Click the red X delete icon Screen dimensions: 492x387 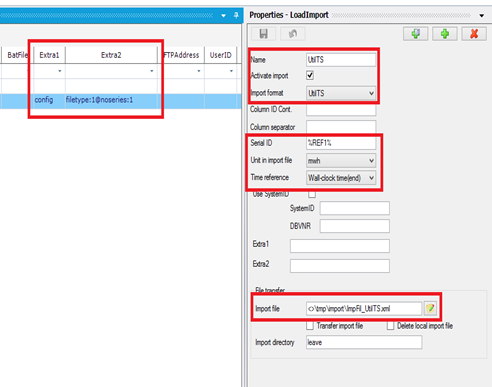(474, 34)
